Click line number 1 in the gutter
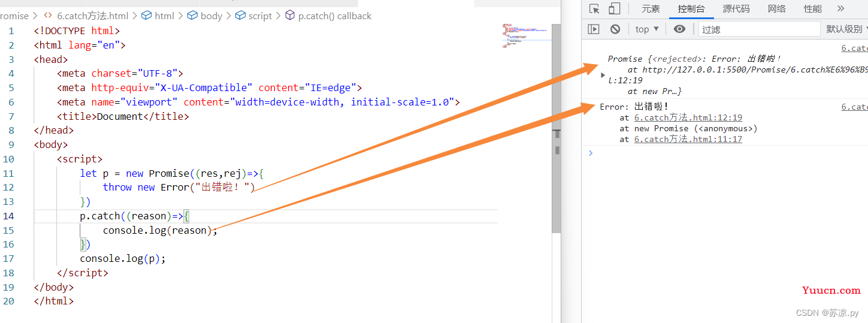Viewport: 868px width, 323px height. 11,31
